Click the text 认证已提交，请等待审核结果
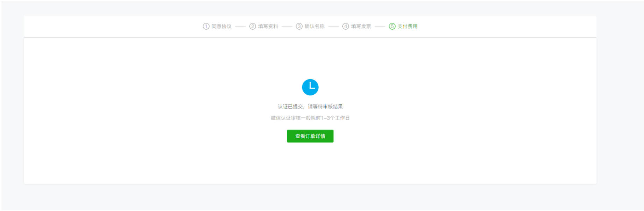Viewport: 644px width, 211px height. click(x=310, y=107)
